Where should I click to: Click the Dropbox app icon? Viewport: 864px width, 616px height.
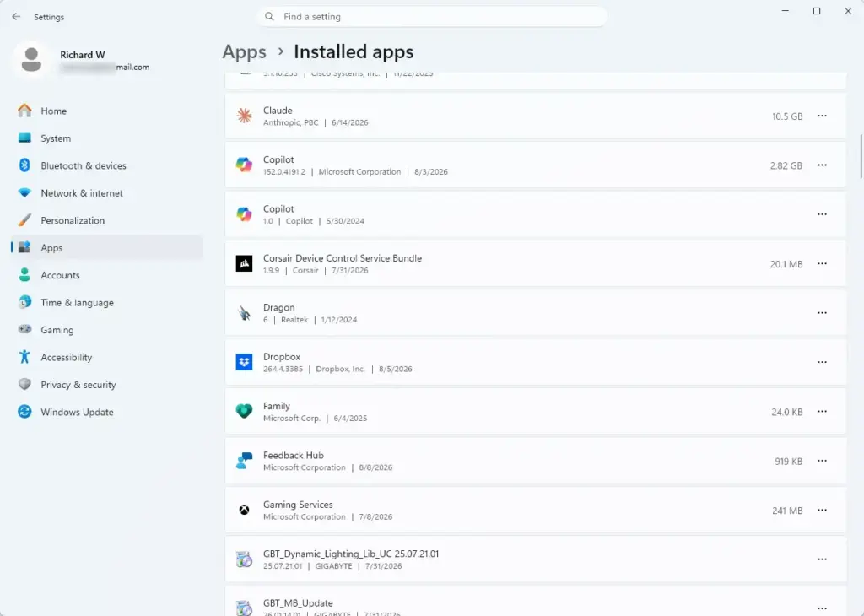pyautogui.click(x=244, y=362)
